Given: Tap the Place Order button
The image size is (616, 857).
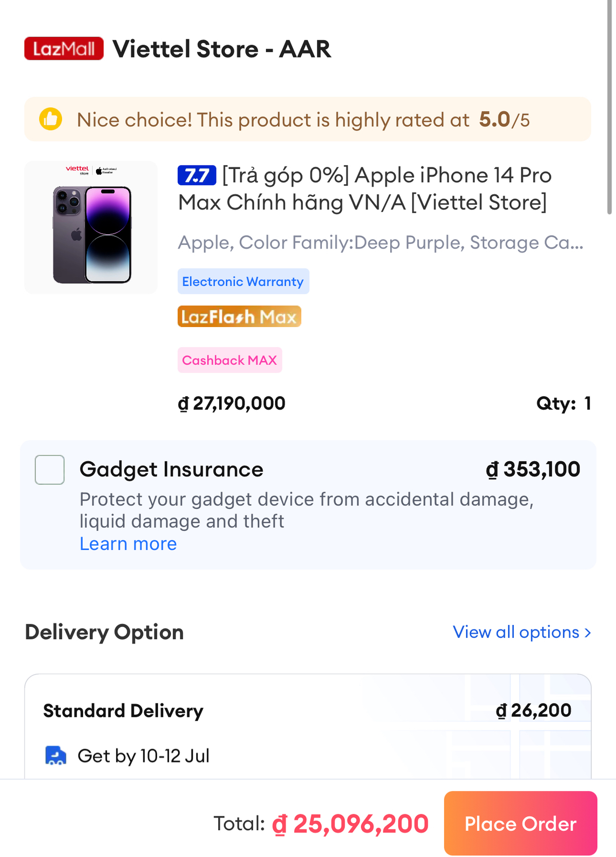Looking at the screenshot, I should pyautogui.click(x=521, y=823).
